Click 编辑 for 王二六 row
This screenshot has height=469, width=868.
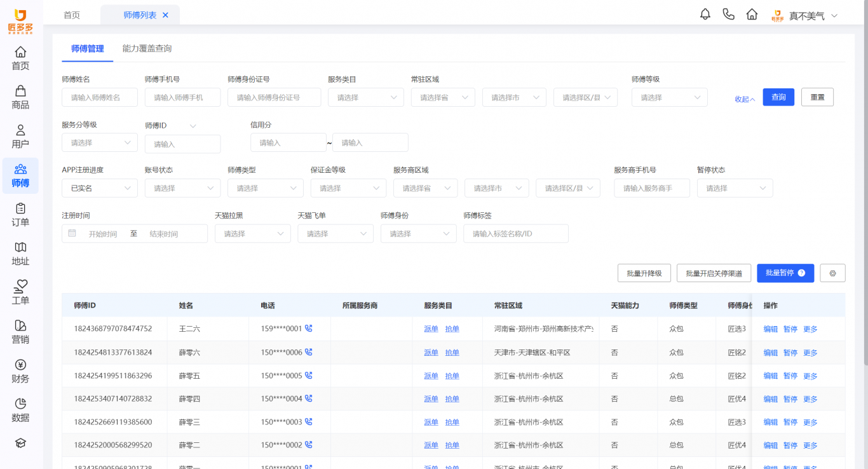(771, 329)
